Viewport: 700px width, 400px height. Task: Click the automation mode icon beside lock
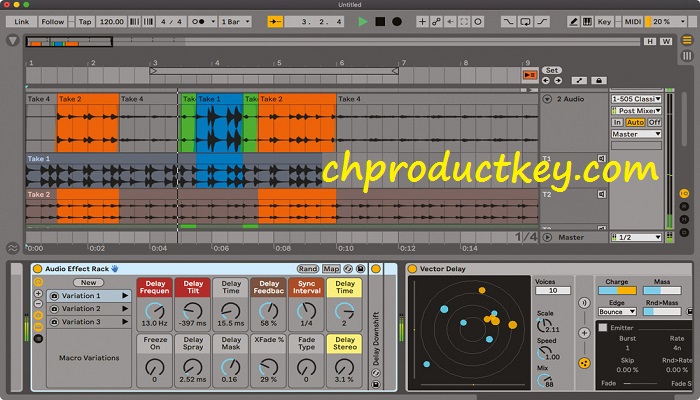pyautogui.click(x=579, y=81)
